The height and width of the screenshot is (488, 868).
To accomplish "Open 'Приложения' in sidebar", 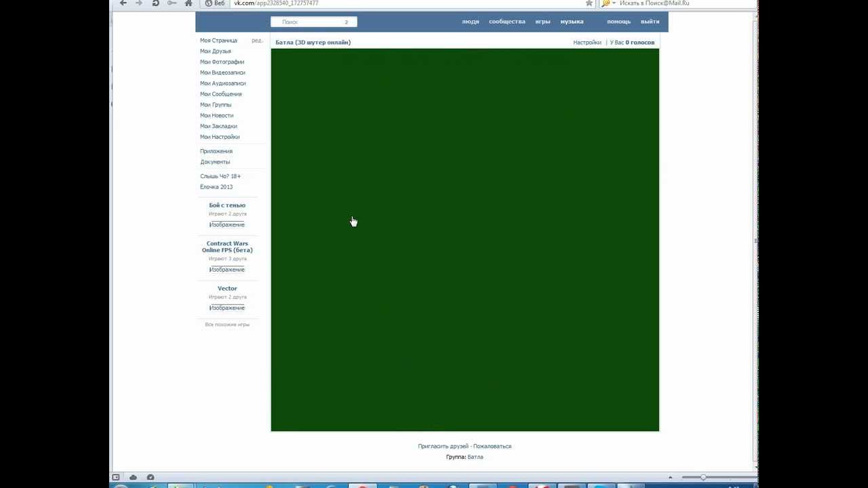I will coord(216,151).
